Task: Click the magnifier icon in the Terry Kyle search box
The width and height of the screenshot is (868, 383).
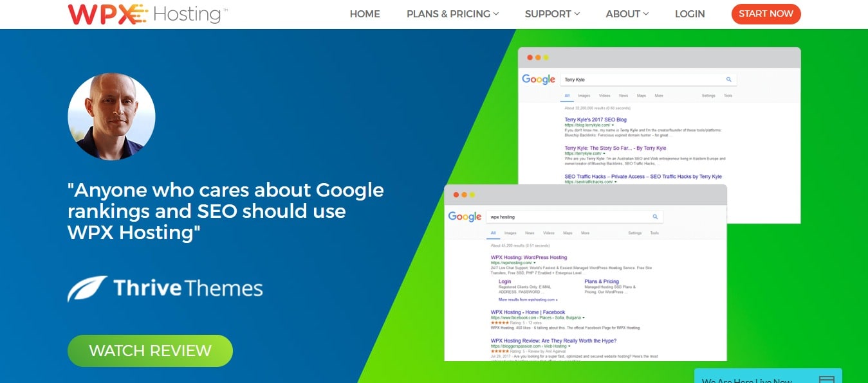Action: 729,80
